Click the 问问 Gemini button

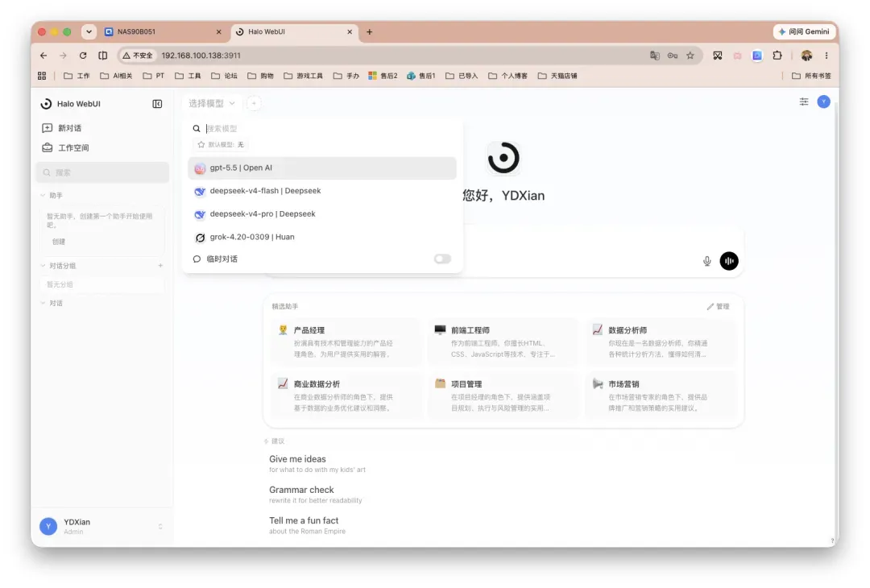[x=804, y=31]
